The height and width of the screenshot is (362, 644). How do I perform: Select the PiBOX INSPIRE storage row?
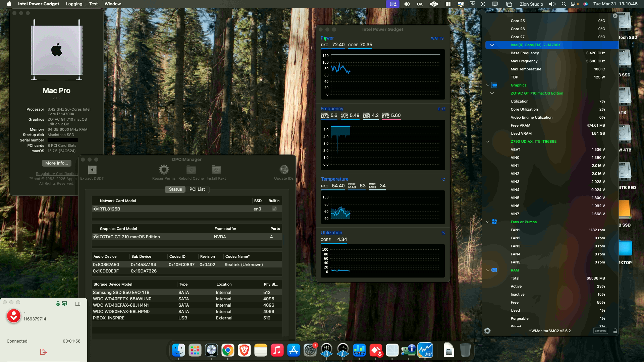click(x=187, y=318)
